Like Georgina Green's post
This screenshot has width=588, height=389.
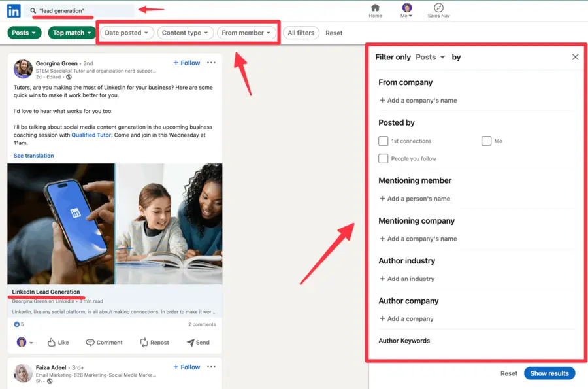click(x=58, y=342)
